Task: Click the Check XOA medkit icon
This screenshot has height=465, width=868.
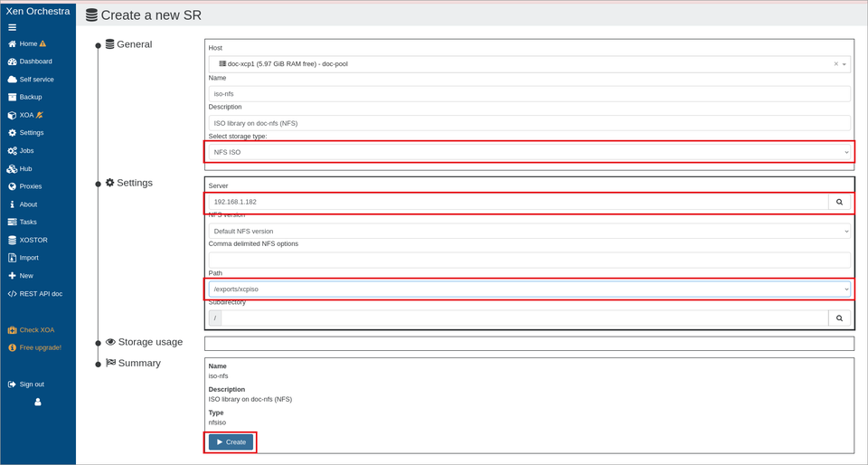Action: 12,330
